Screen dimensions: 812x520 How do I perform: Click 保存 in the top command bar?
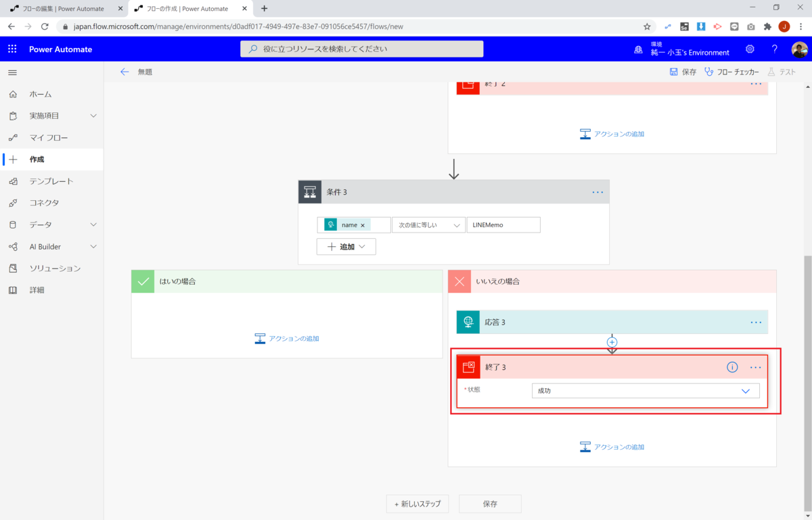682,72
